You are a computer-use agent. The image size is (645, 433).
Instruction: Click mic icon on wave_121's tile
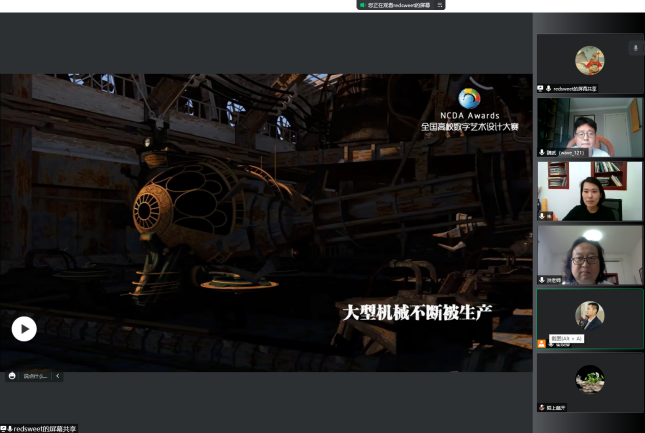pos(542,152)
